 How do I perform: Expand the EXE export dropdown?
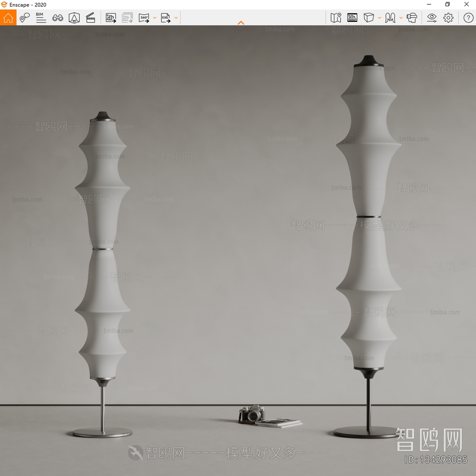coord(176,18)
